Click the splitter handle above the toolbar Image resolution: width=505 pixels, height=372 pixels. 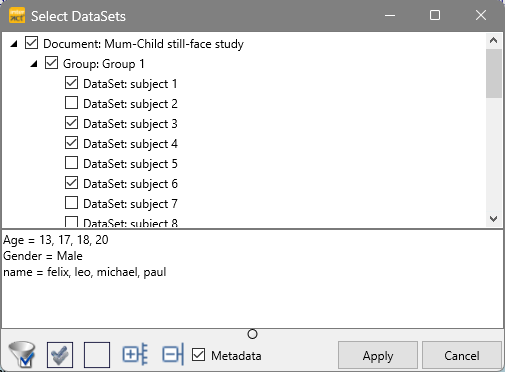pos(252,334)
